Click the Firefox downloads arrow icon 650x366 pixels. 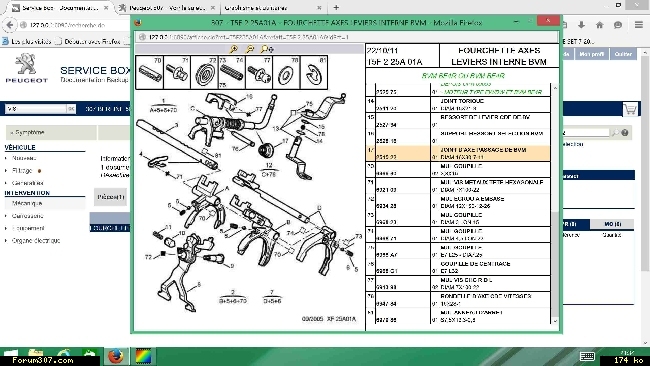(581, 25)
